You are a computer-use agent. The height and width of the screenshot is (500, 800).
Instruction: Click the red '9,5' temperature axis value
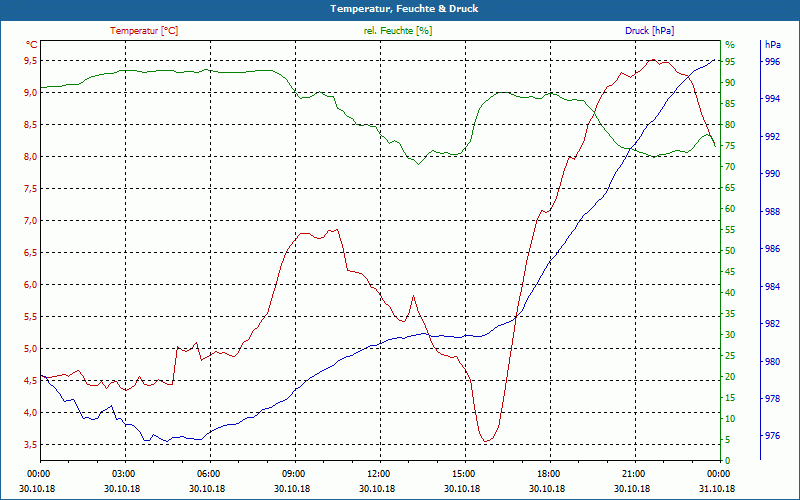(x=30, y=61)
